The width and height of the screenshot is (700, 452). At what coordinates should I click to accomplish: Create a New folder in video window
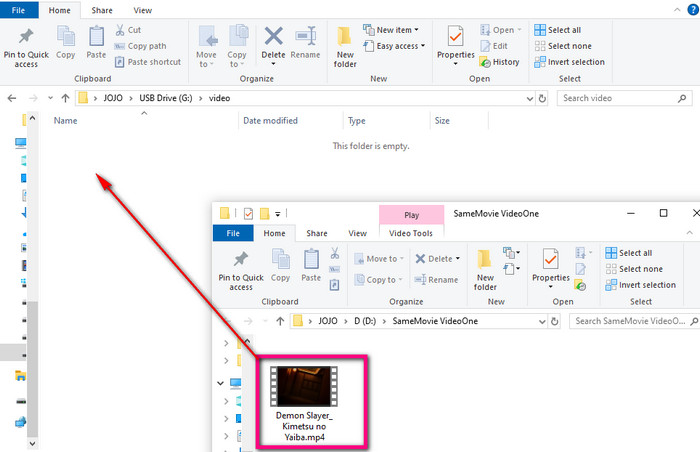pyautogui.click(x=345, y=46)
